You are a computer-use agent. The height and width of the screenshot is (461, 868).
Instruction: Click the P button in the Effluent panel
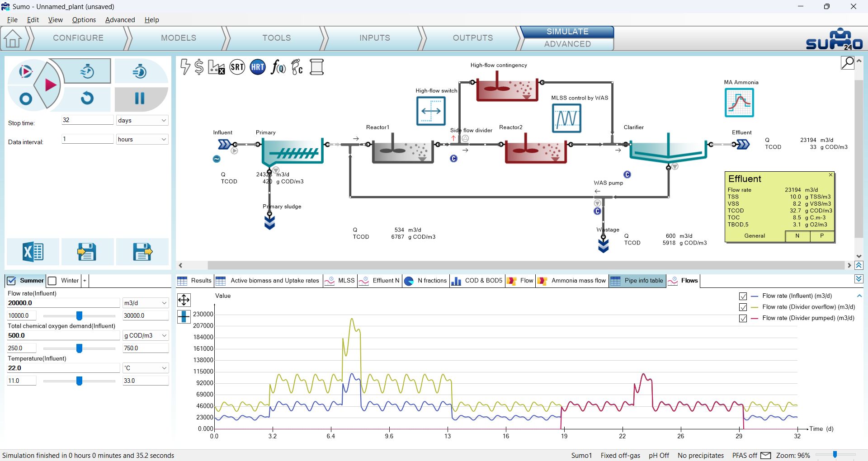(x=822, y=236)
